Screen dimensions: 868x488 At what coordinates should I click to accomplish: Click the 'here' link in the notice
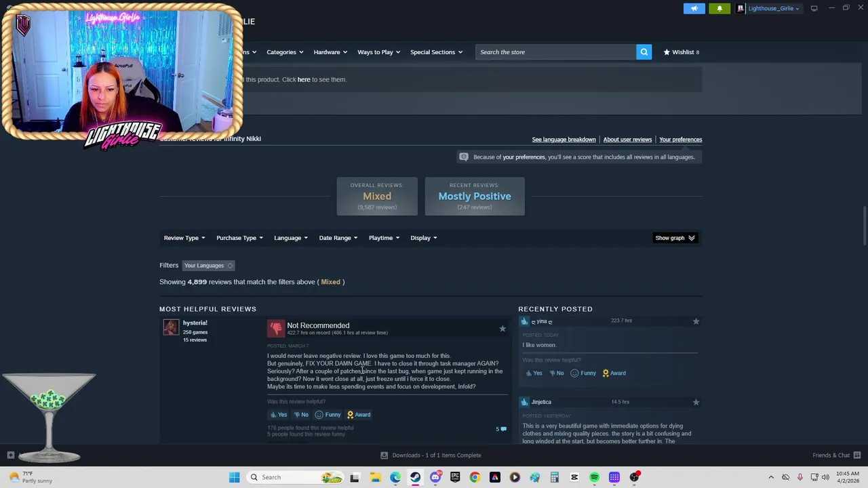pyautogui.click(x=304, y=79)
